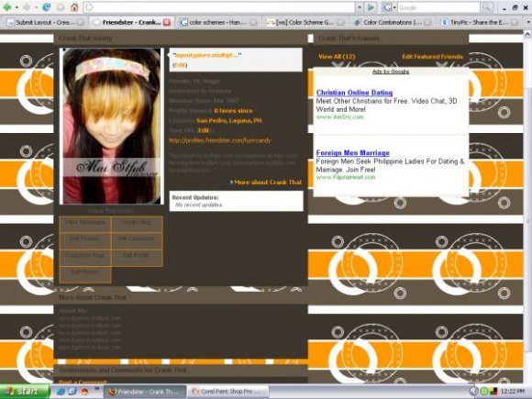Screen dimensions: 532x399
Task: Open the TinyPic - Share the E... tab
Action: click(x=480, y=22)
